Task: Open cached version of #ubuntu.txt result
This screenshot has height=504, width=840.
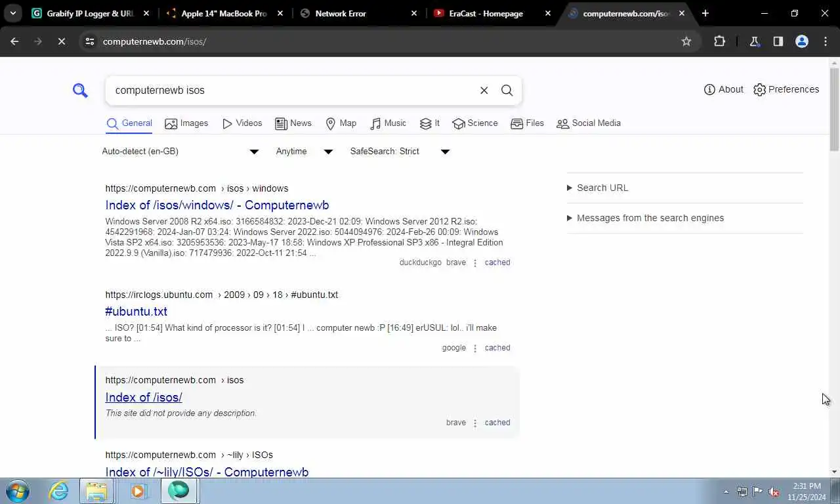Action: pos(497,348)
